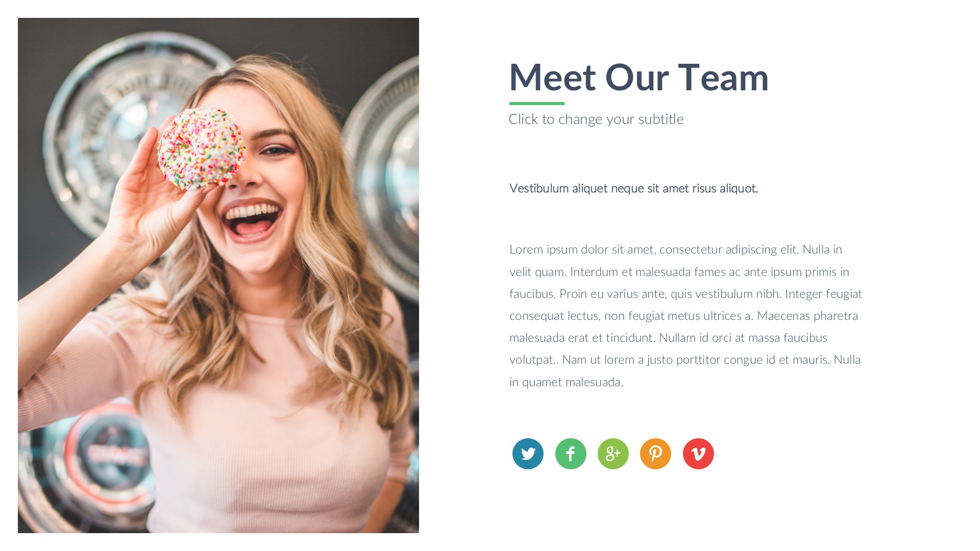The width and height of the screenshot is (980, 551).
Task: Click the orange Pinterest icon
Action: coord(655,454)
